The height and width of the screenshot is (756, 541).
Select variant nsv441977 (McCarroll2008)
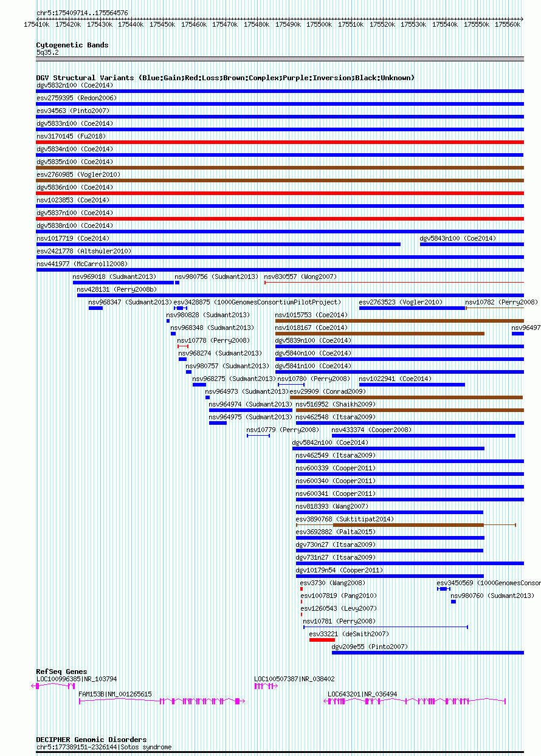point(280,270)
